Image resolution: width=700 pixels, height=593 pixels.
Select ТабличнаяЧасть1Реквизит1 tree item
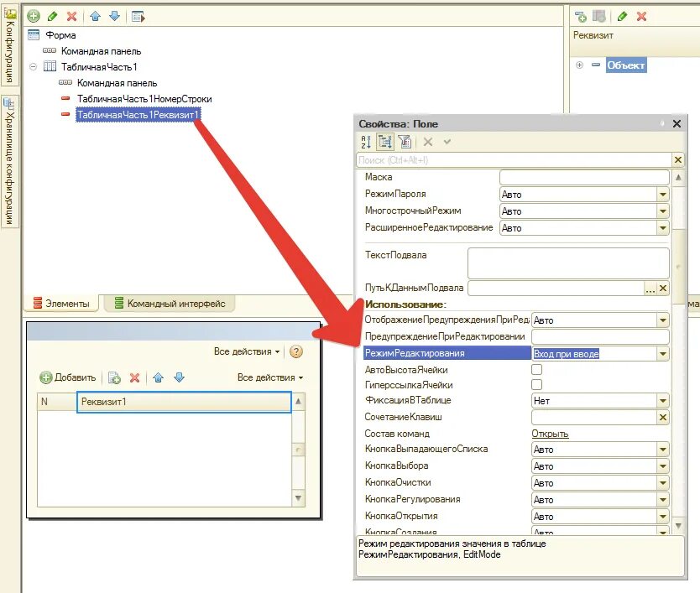coord(138,115)
